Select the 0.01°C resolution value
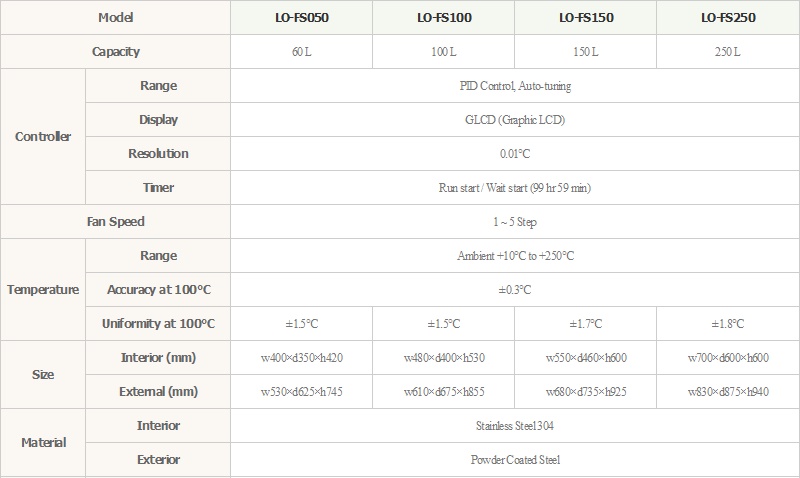Viewport: 800px width, 478px height. 515,154
